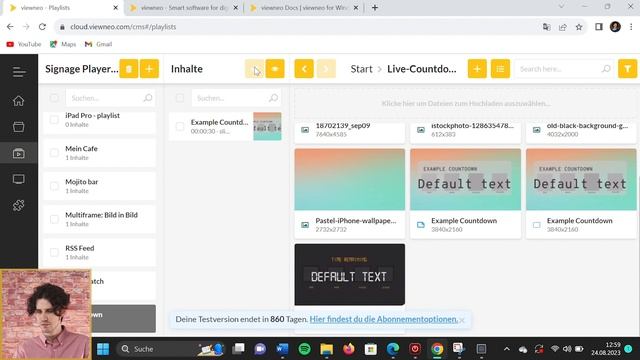The height and width of the screenshot is (360, 640).
Task: Click search icon in Inhalte panel
Action: [x=273, y=98]
